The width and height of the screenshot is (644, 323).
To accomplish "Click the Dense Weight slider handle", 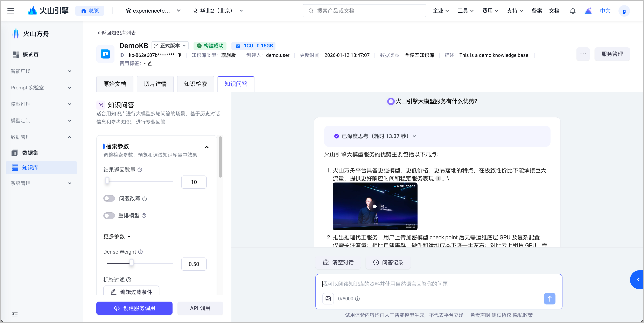I will click(132, 263).
